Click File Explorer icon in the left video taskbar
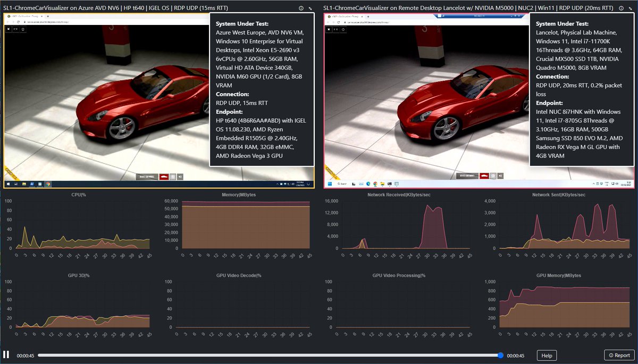Screen dimensions: 638x364 24,184
